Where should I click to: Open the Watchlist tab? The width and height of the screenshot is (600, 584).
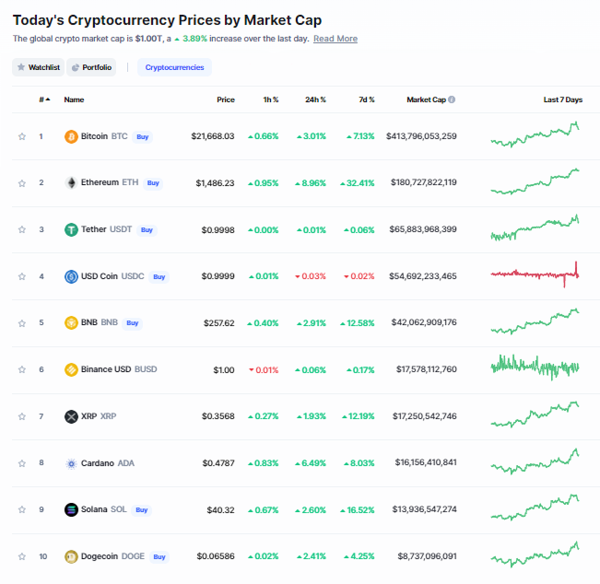[38, 67]
